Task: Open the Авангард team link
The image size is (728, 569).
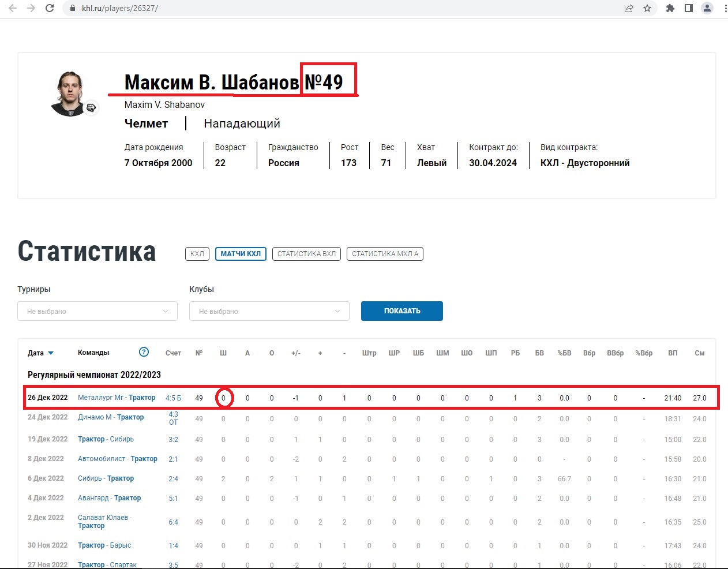Action: coord(93,498)
